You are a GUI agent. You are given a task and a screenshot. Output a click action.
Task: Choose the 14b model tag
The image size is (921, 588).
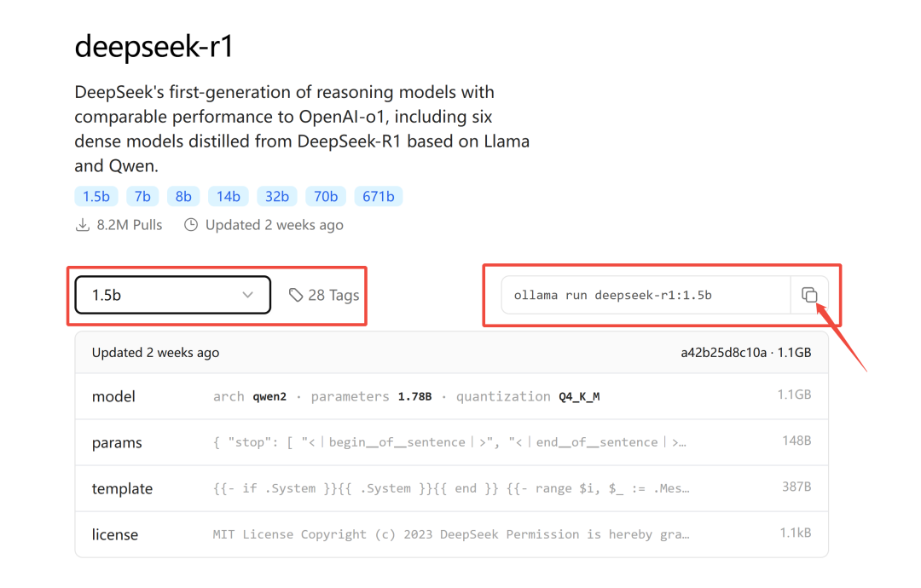pyautogui.click(x=229, y=197)
